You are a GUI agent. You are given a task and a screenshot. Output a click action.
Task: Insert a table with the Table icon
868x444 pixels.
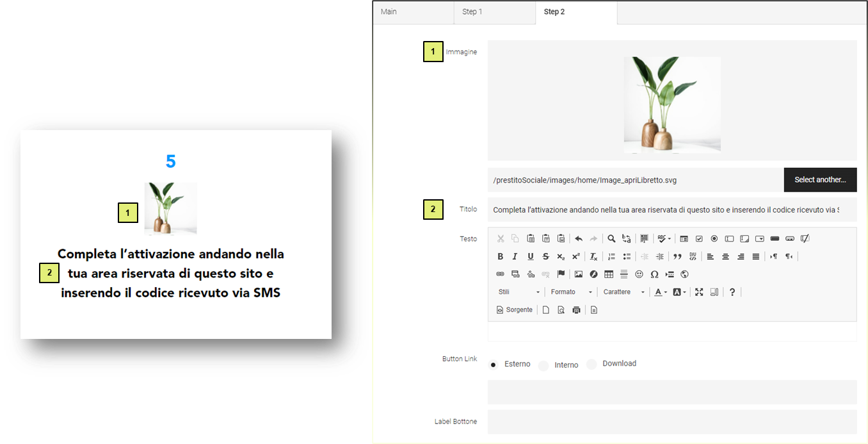coord(609,274)
